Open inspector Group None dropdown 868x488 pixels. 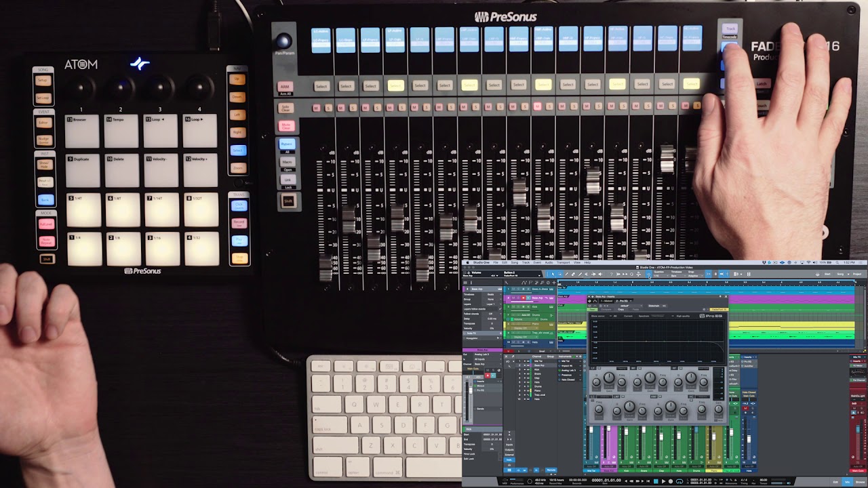pos(493,300)
